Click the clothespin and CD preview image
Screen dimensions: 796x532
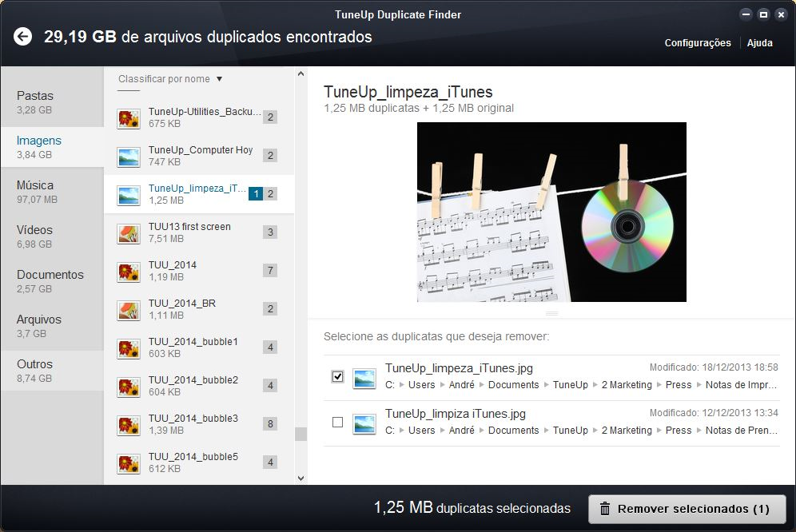[x=551, y=212]
